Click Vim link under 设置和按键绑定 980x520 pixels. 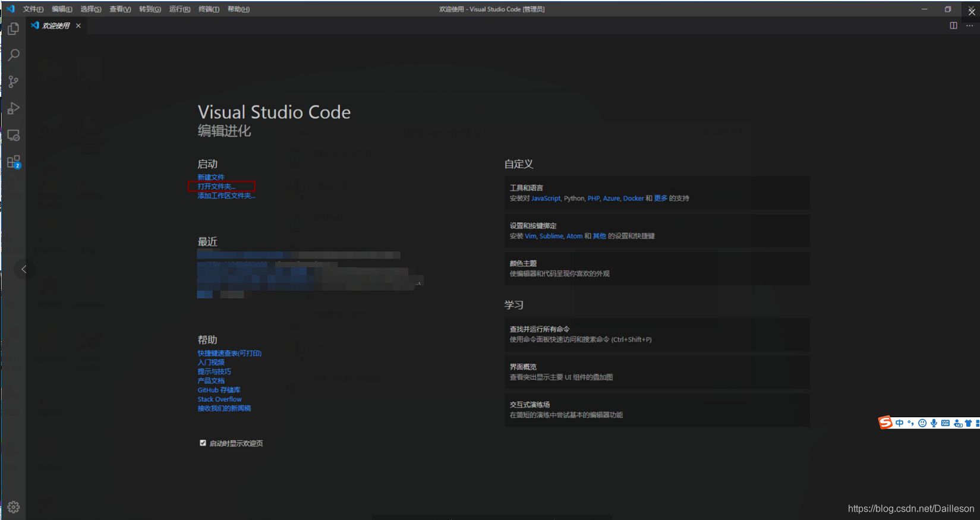531,236
